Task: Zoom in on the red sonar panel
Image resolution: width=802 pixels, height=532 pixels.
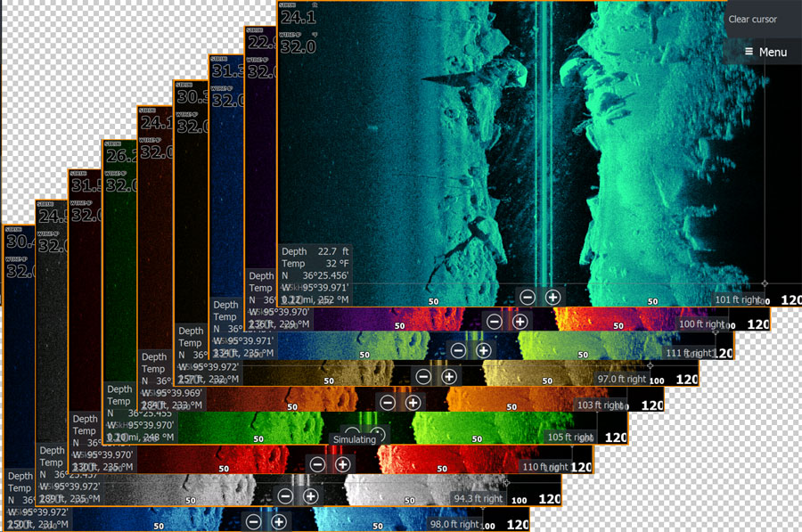Action: coord(342,463)
